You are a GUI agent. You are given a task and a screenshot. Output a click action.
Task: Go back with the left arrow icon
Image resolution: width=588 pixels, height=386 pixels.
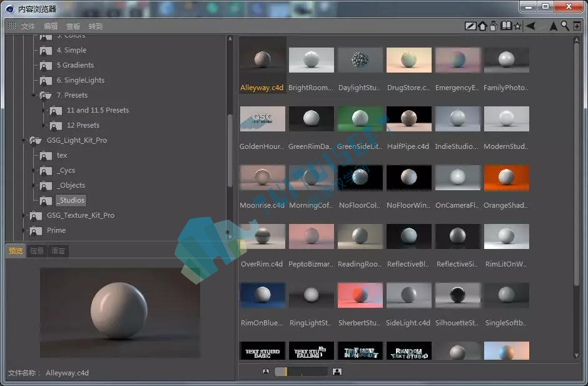pyautogui.click(x=530, y=26)
